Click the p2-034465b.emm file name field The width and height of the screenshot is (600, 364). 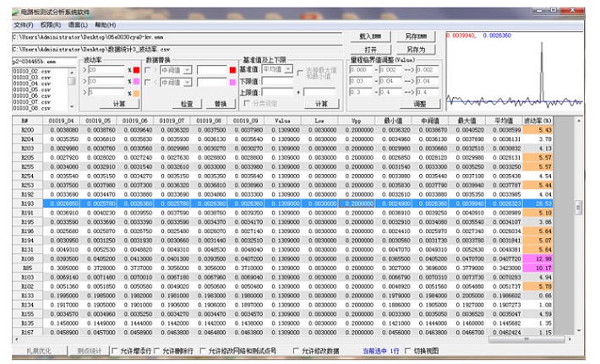coord(45,61)
